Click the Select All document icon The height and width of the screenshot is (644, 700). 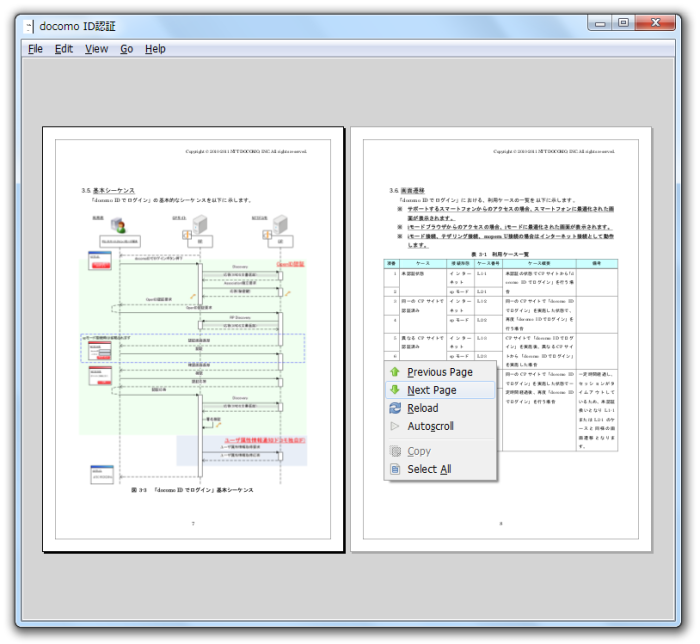click(x=395, y=469)
